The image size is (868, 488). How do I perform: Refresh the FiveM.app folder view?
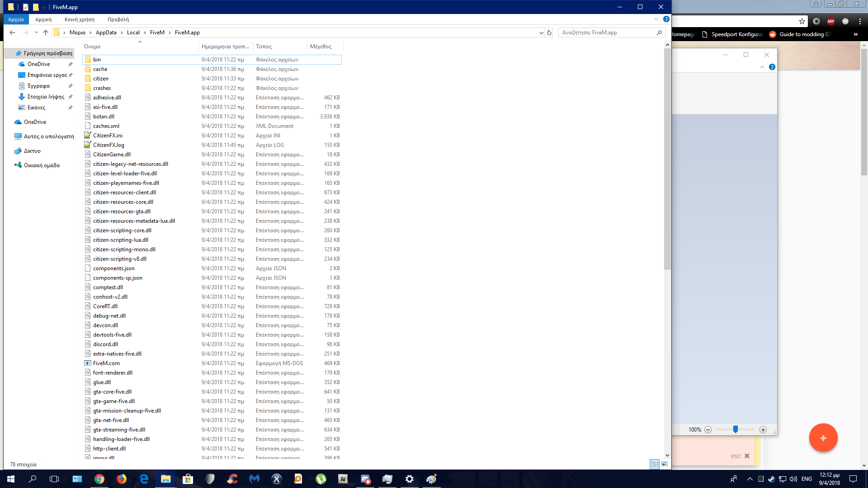549,33
